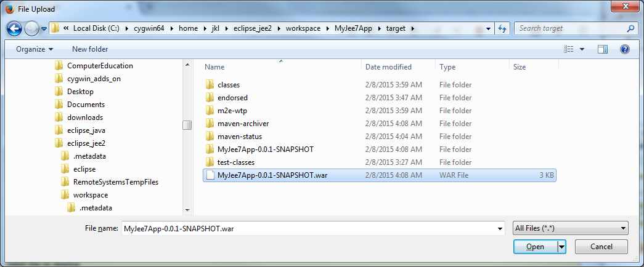This screenshot has height=267, width=644.
Task: Expand the Open button split arrow
Action: [x=561, y=247]
